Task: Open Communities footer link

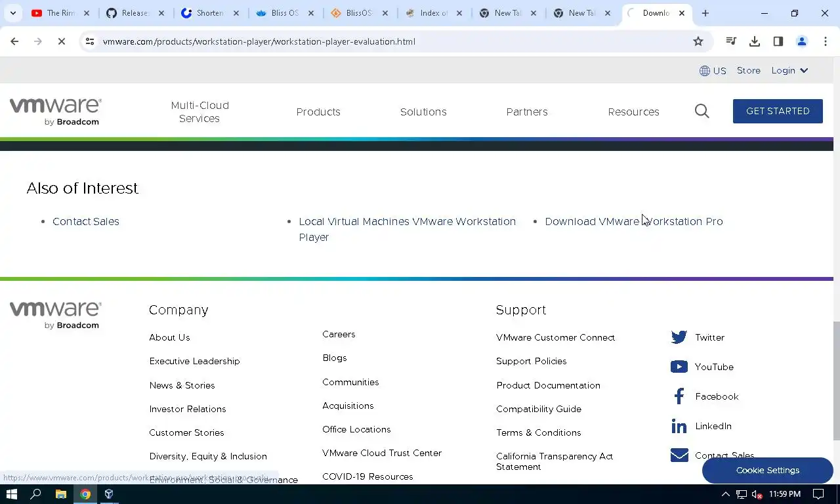Action: pos(350,382)
